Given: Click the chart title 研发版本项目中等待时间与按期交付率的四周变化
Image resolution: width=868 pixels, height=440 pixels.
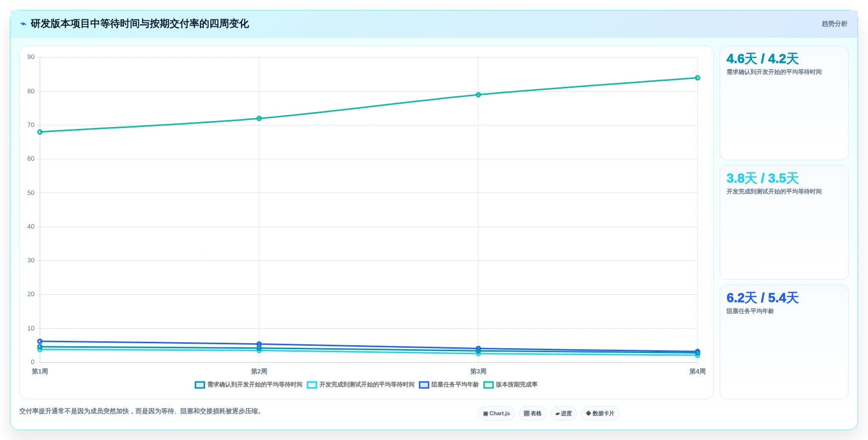Looking at the screenshot, I should click(140, 24).
